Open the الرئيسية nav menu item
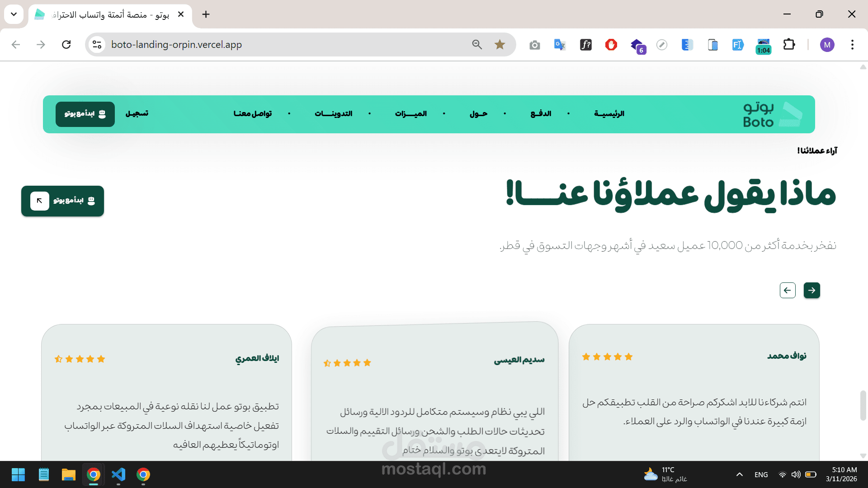868x488 pixels. (x=609, y=113)
